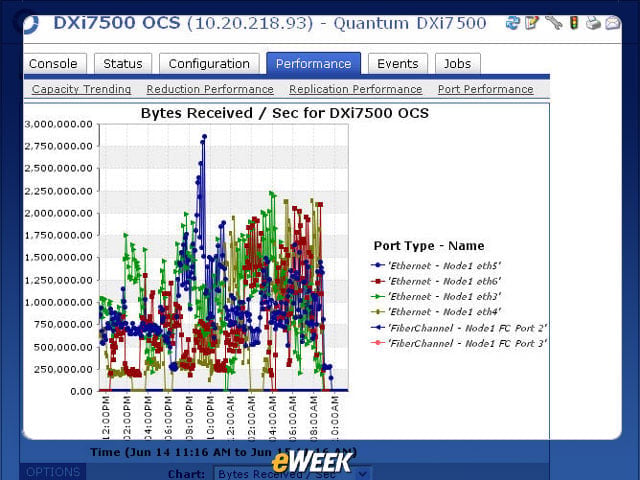Click the Ethernet Node1 eth6 legend marker
The height and width of the screenshot is (480, 640).
click(x=378, y=281)
